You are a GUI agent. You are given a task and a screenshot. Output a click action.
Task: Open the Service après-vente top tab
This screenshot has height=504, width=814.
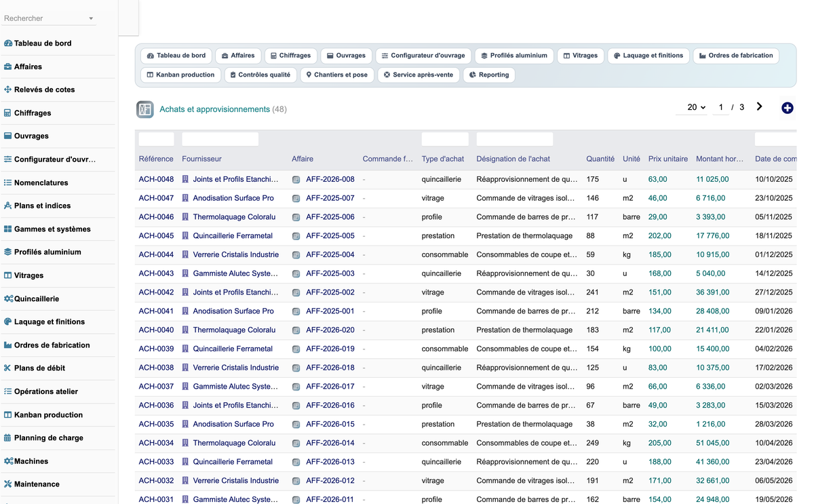point(418,75)
